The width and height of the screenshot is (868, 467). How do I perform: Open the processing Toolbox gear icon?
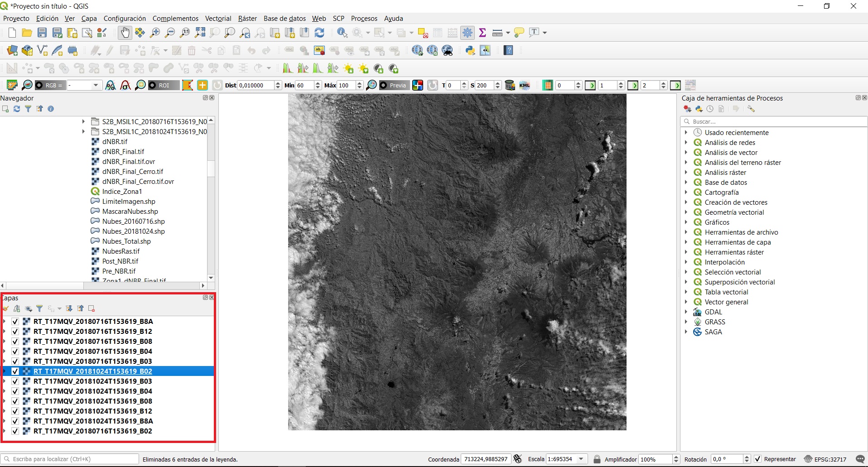468,33
